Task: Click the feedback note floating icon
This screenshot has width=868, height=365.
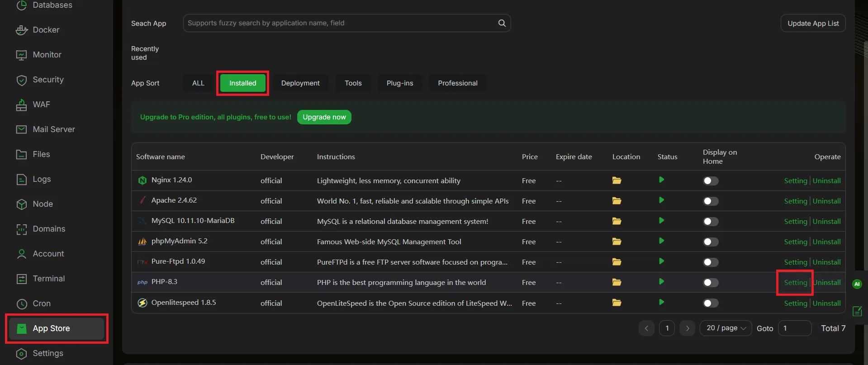Action: pyautogui.click(x=857, y=311)
